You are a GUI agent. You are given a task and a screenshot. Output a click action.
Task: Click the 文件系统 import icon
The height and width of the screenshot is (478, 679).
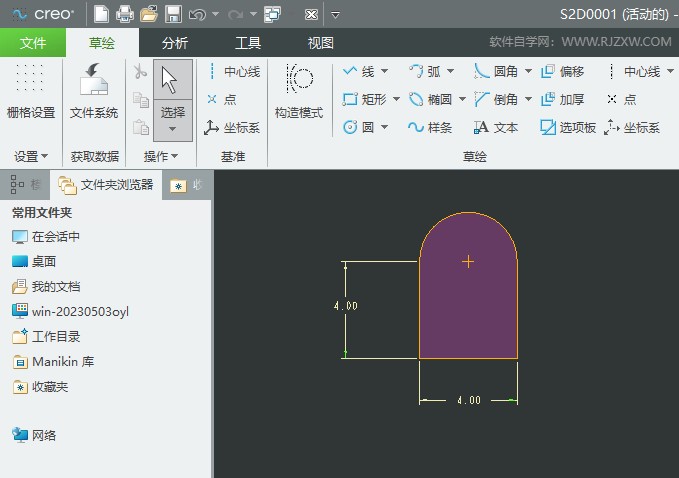click(x=94, y=91)
